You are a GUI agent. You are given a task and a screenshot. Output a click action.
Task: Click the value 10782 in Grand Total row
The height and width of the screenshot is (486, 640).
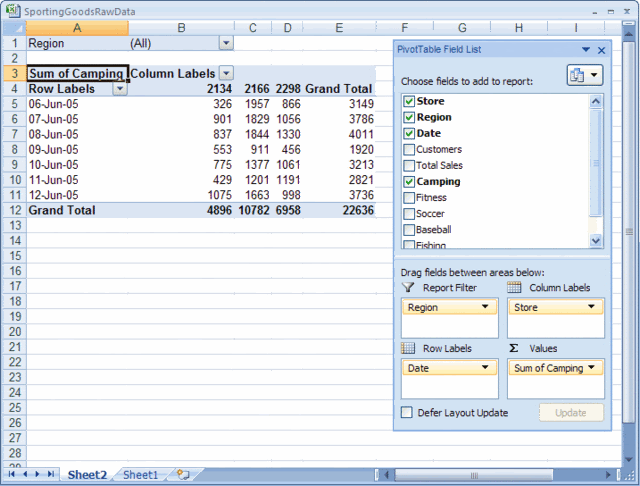(253, 210)
